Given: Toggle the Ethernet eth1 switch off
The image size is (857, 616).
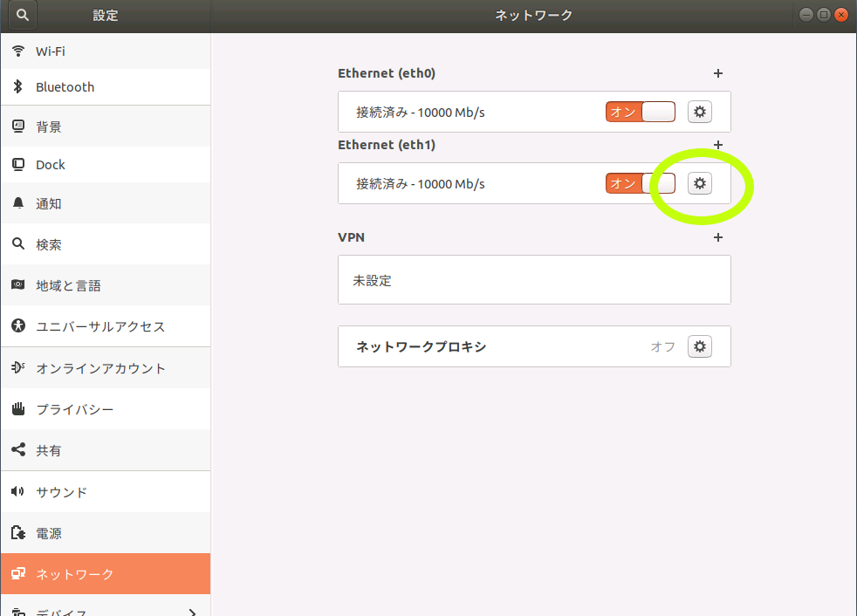Looking at the screenshot, I should point(640,183).
